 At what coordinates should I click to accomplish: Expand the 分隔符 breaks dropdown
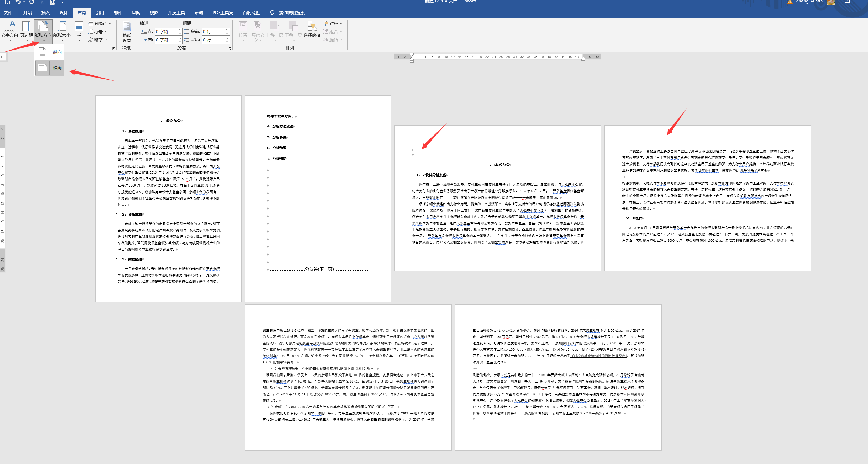100,23
